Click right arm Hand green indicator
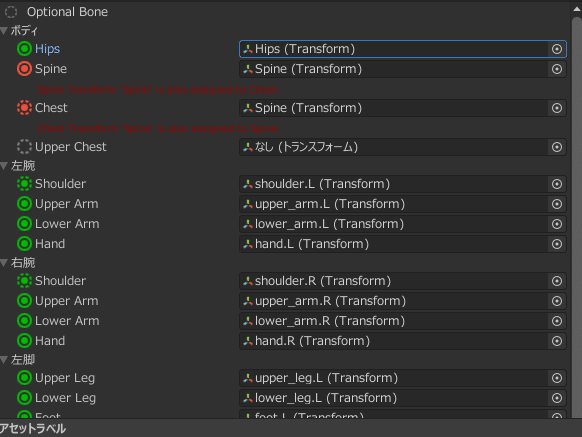 coord(24,340)
